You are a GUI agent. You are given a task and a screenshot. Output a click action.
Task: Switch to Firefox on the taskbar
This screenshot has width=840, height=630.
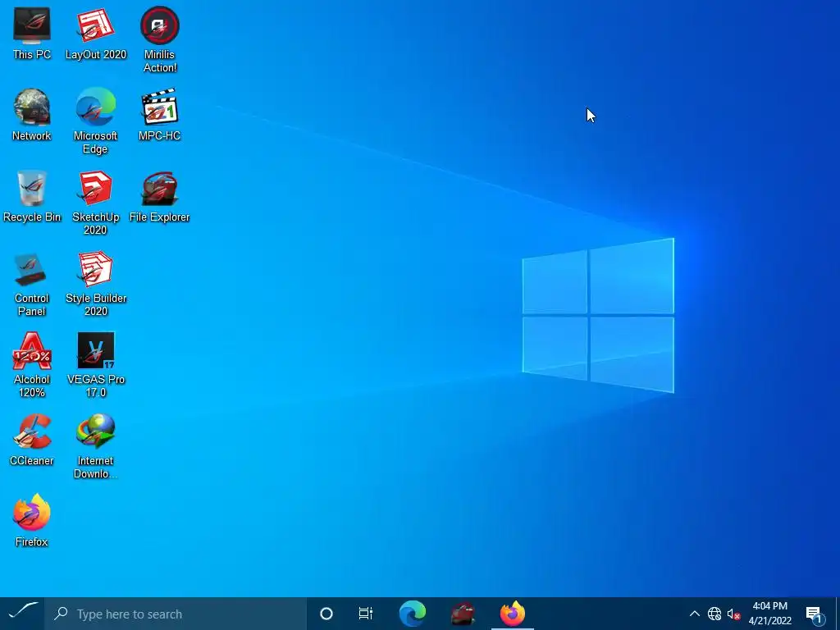pyautogui.click(x=513, y=614)
